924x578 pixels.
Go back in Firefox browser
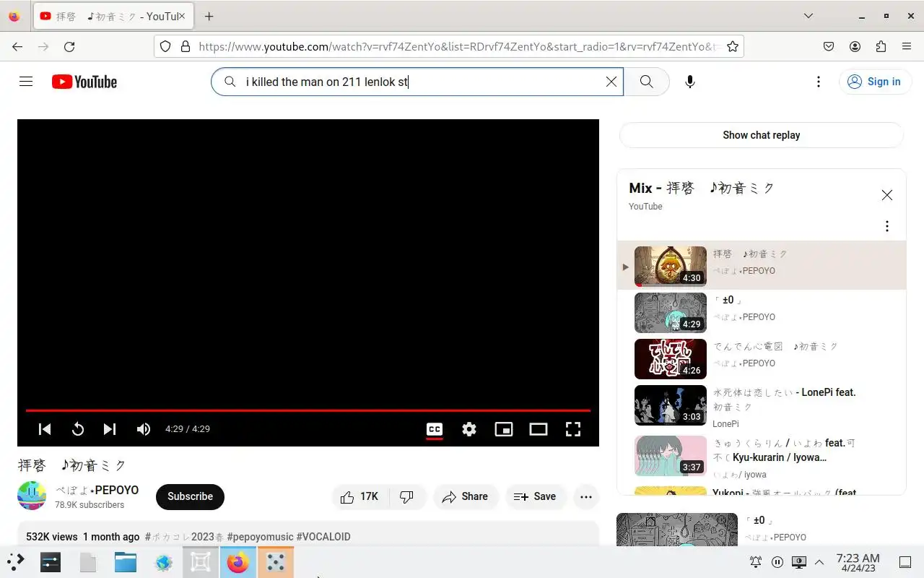[x=17, y=46]
